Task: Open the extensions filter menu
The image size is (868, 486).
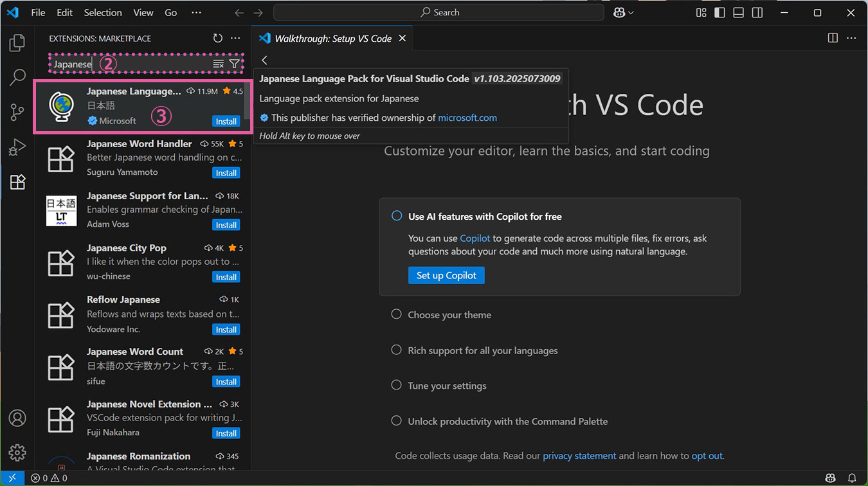Action: pos(234,64)
